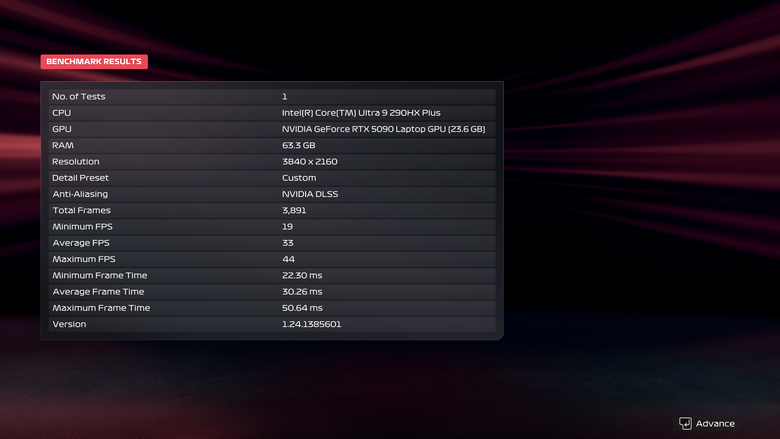The image size is (780, 439).
Task: Click the '63.3 GB' RAM value
Action: point(298,145)
